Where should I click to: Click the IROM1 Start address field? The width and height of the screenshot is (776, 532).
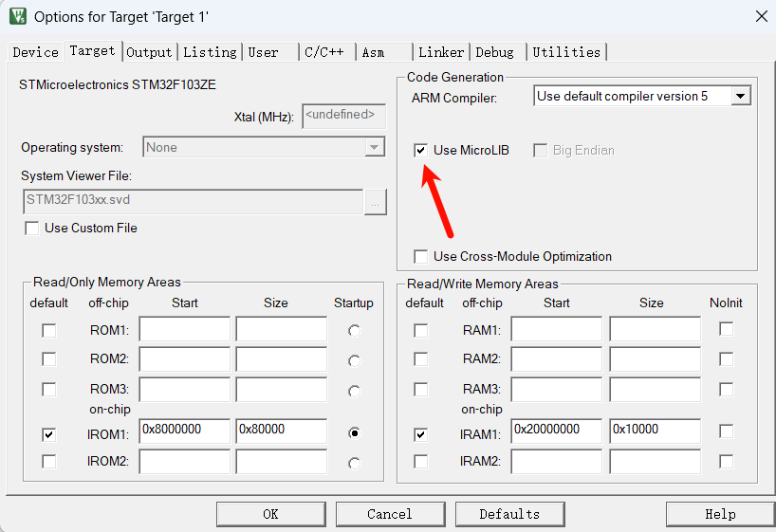tap(184, 430)
